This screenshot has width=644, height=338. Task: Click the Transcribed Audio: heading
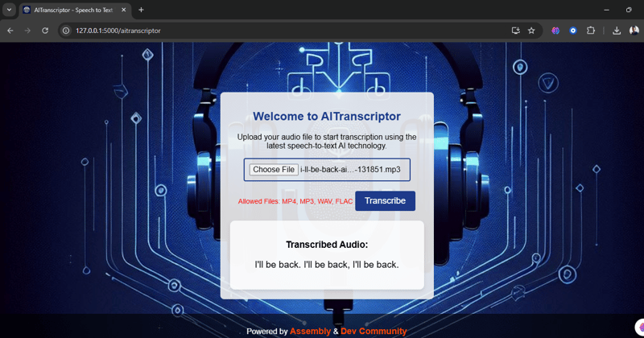327,245
